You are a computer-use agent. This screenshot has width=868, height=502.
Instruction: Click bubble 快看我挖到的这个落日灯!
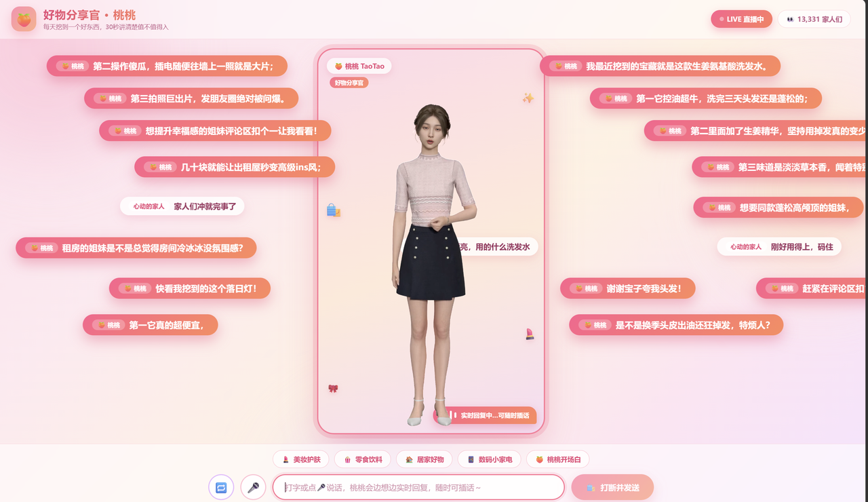click(x=190, y=288)
